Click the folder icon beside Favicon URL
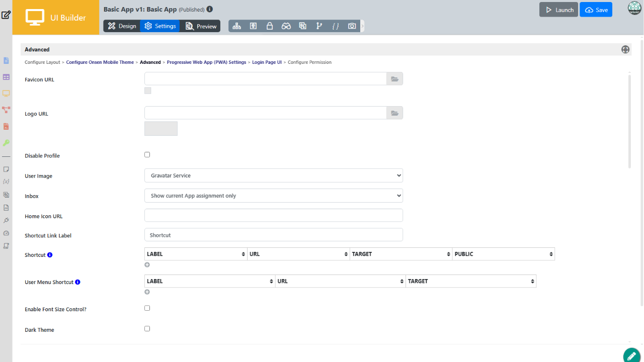The height and width of the screenshot is (362, 644). pos(394,79)
